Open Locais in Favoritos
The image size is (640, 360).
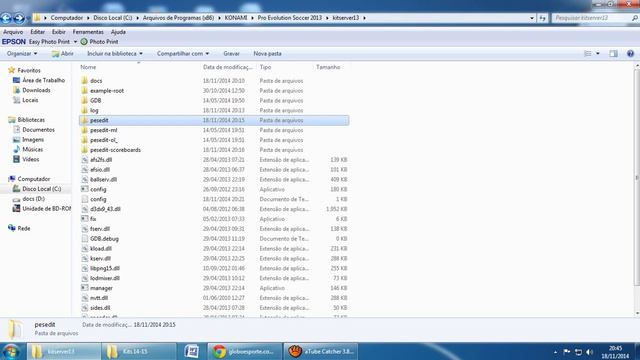pos(30,100)
